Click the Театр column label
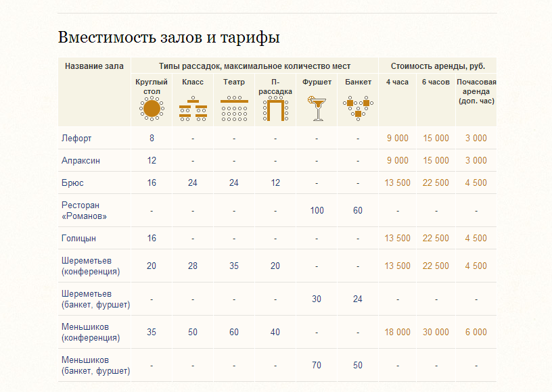 click(x=234, y=82)
